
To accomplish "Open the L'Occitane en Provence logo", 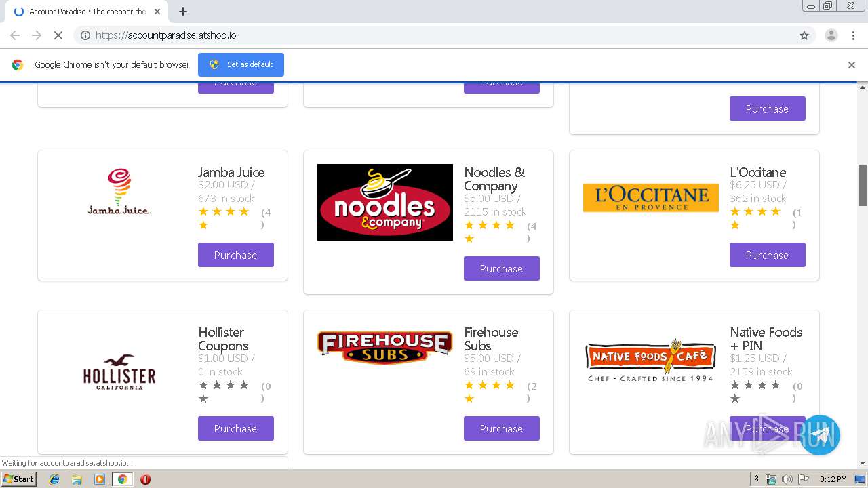I will click(651, 197).
